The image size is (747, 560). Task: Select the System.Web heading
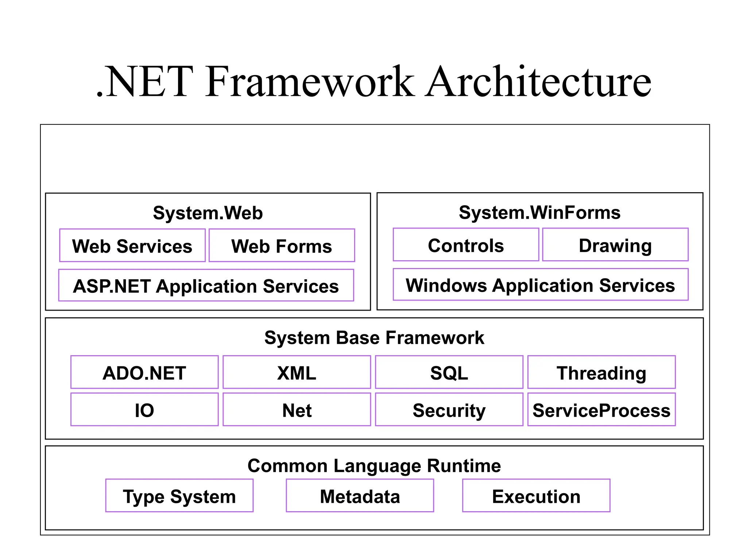[x=208, y=213]
